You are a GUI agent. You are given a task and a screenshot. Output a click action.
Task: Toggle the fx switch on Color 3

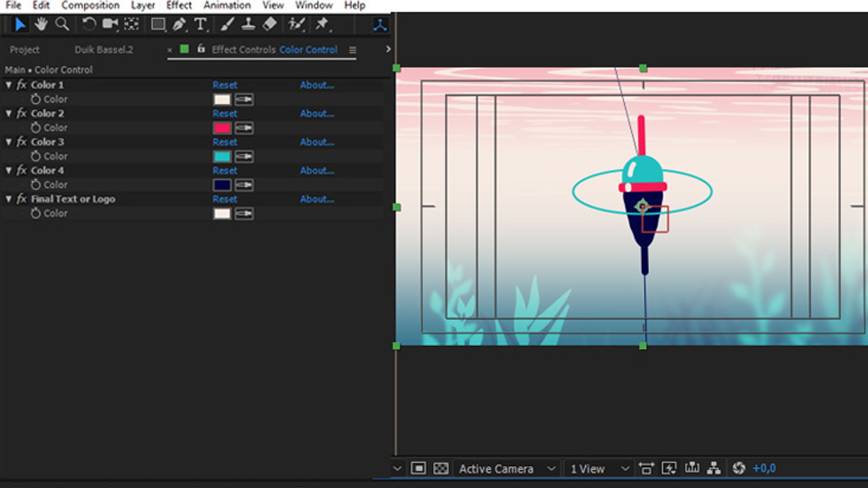pos(22,142)
